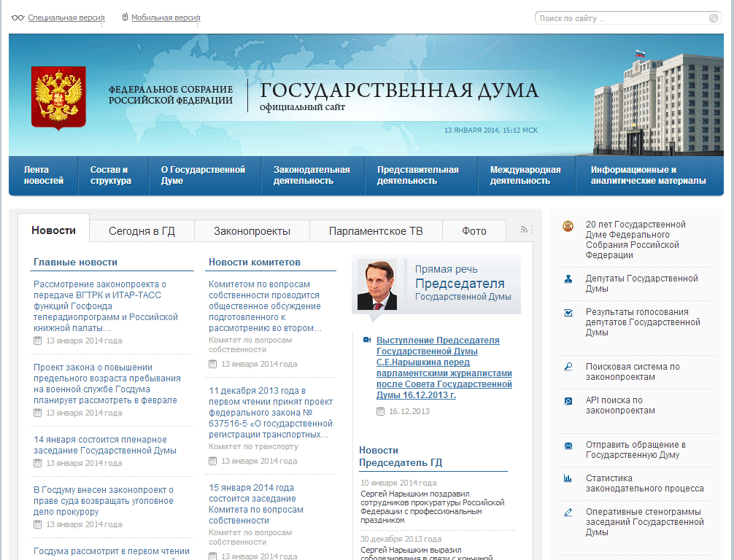Image resolution: width=734 pixels, height=560 pixels.
Task: Click the phone icon beside Мобильная версия
Action: [125, 17]
